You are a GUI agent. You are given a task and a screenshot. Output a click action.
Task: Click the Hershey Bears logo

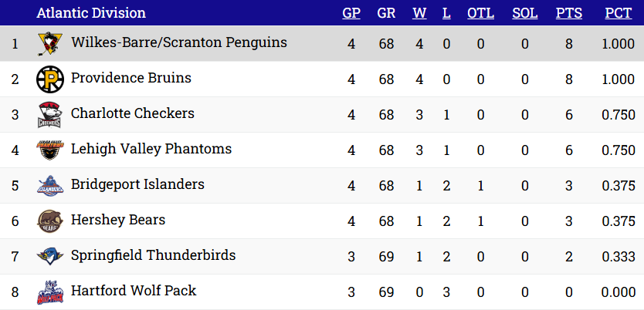pyautogui.click(x=49, y=221)
